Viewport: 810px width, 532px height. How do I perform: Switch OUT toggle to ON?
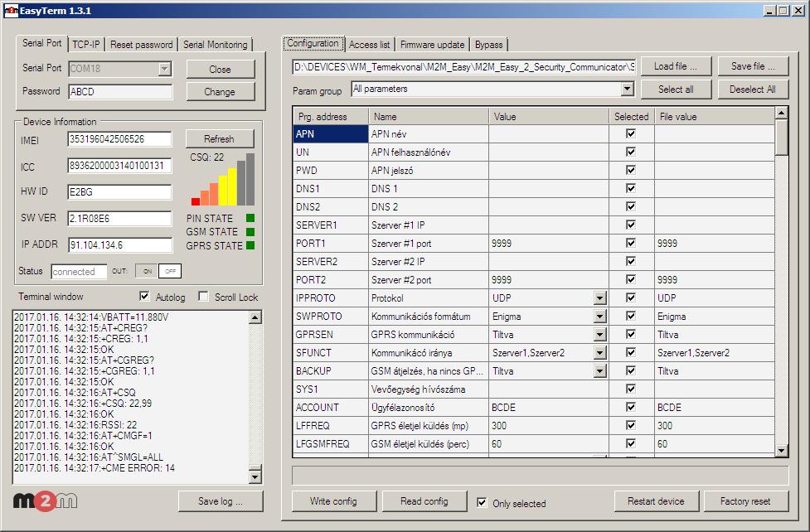(x=148, y=271)
